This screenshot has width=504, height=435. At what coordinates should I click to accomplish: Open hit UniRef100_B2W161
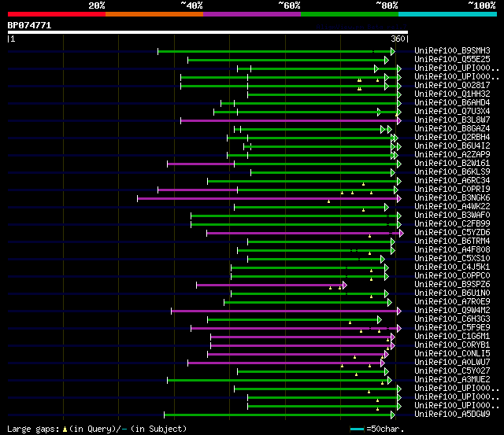click(x=452, y=163)
